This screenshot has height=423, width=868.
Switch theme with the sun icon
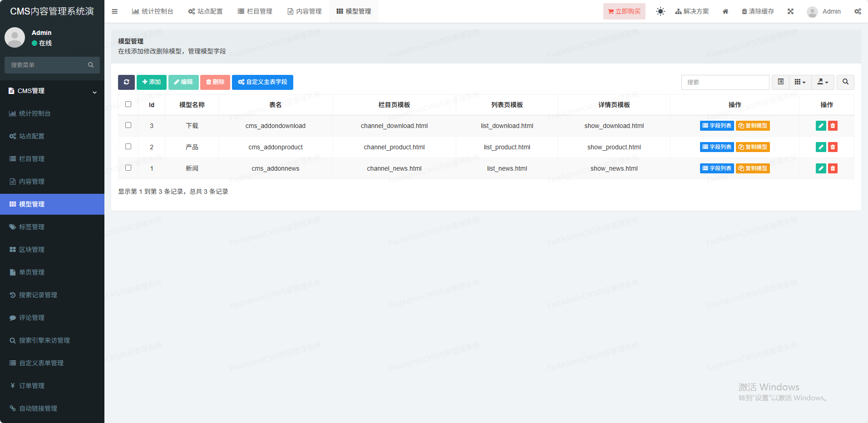click(x=660, y=11)
